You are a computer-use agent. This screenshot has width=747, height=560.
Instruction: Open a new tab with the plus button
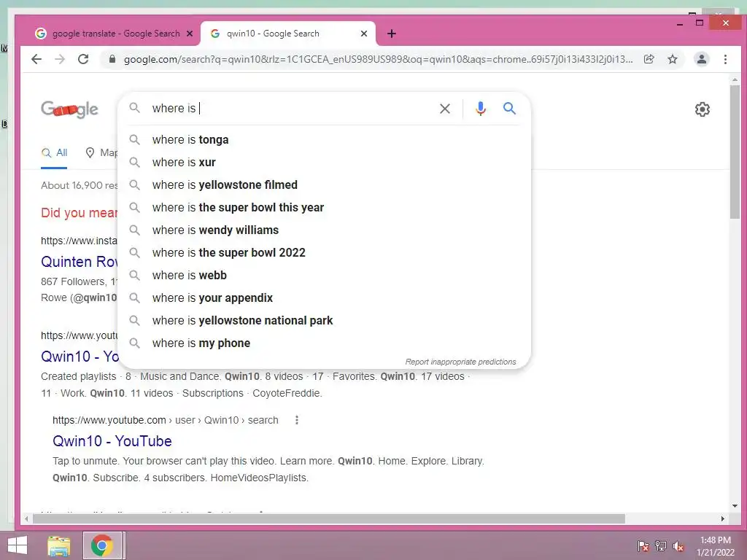pyautogui.click(x=392, y=34)
